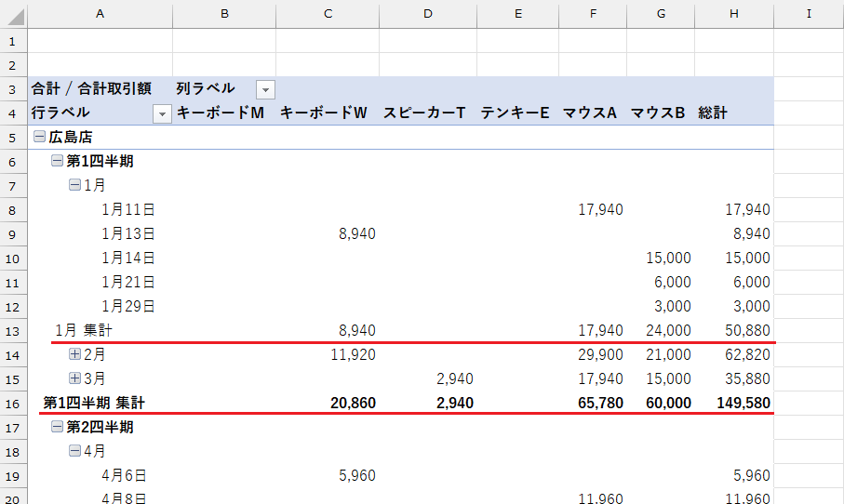Select column C header
Viewport: 844px width, 504px height.
328,14
